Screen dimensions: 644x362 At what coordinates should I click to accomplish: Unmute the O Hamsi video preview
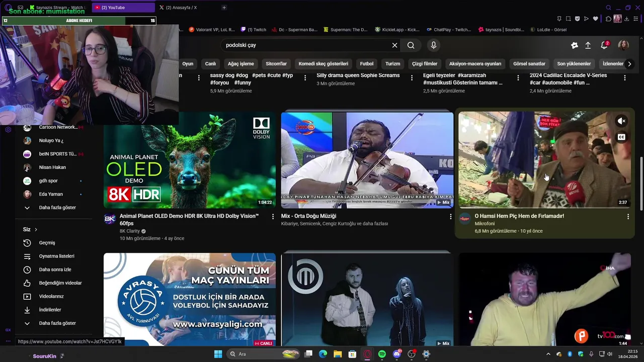click(622, 121)
